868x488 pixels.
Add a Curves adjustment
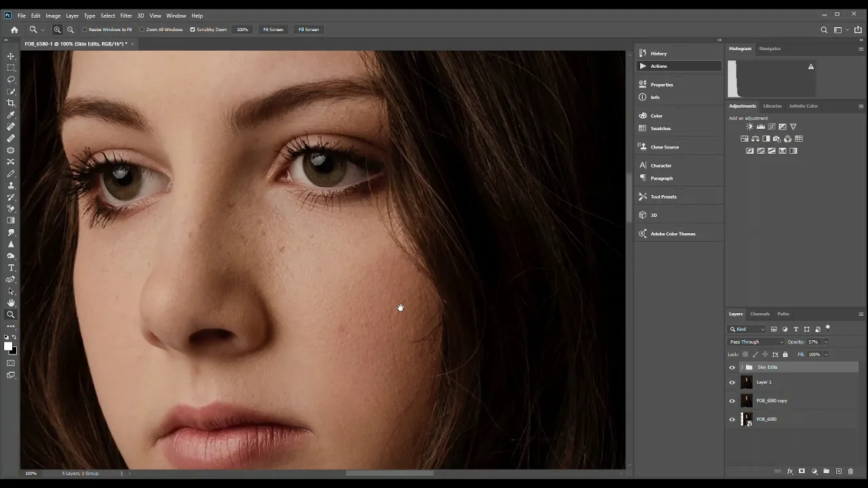point(772,127)
